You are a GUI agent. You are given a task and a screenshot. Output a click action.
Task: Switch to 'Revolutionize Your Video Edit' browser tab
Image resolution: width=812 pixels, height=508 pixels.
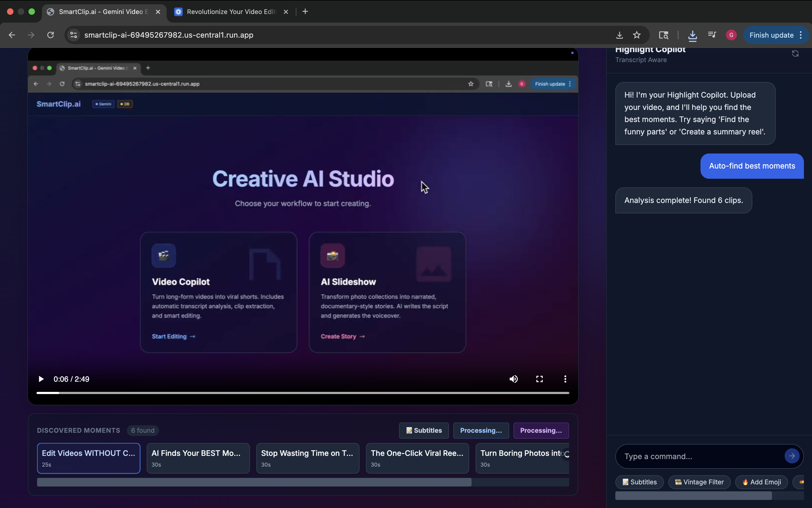[x=231, y=12]
